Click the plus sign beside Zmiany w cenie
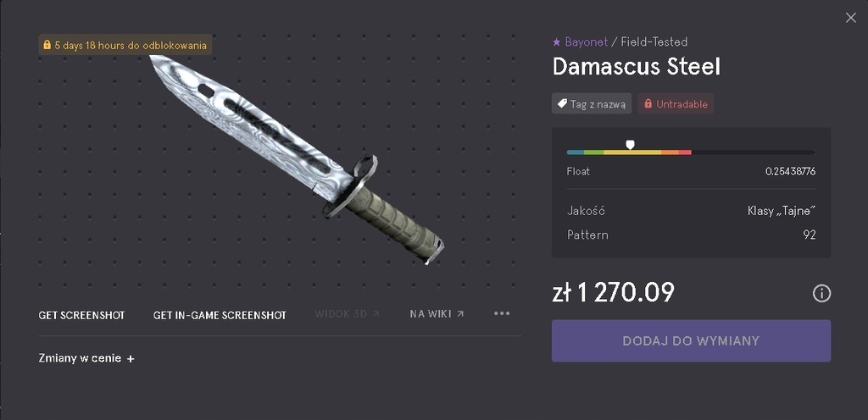This screenshot has width=868, height=420. click(131, 359)
